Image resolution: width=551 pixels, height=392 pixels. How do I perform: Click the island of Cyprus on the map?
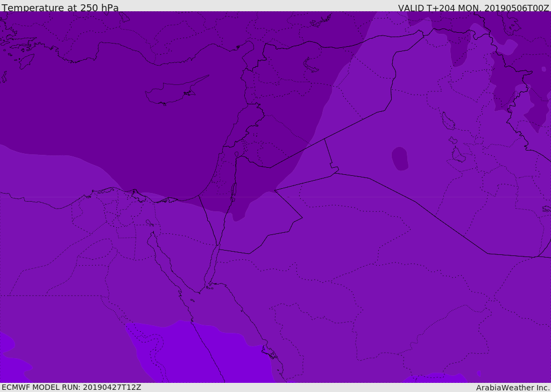tap(176, 91)
